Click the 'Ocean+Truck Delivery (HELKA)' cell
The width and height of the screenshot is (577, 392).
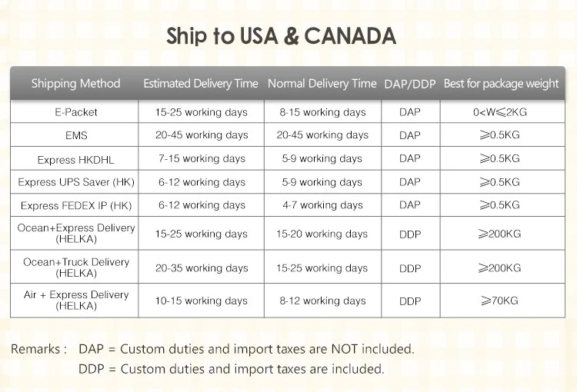pyautogui.click(x=75, y=267)
